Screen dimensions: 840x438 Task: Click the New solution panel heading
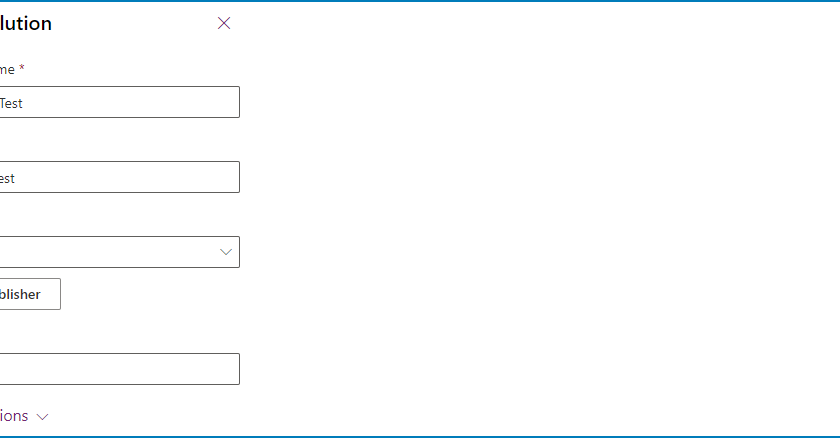coord(26,24)
